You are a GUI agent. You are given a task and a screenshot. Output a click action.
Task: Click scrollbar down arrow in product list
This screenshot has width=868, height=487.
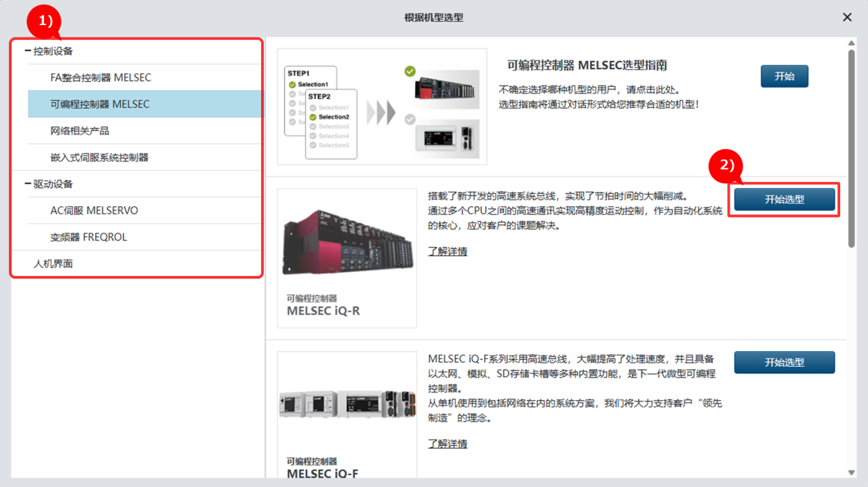coord(852,472)
